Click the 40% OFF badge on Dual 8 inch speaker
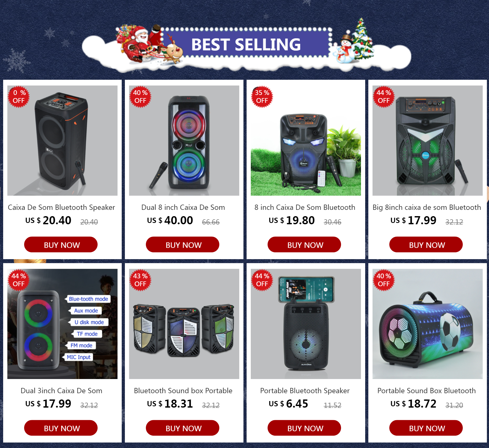489x448 pixels. 140,97
